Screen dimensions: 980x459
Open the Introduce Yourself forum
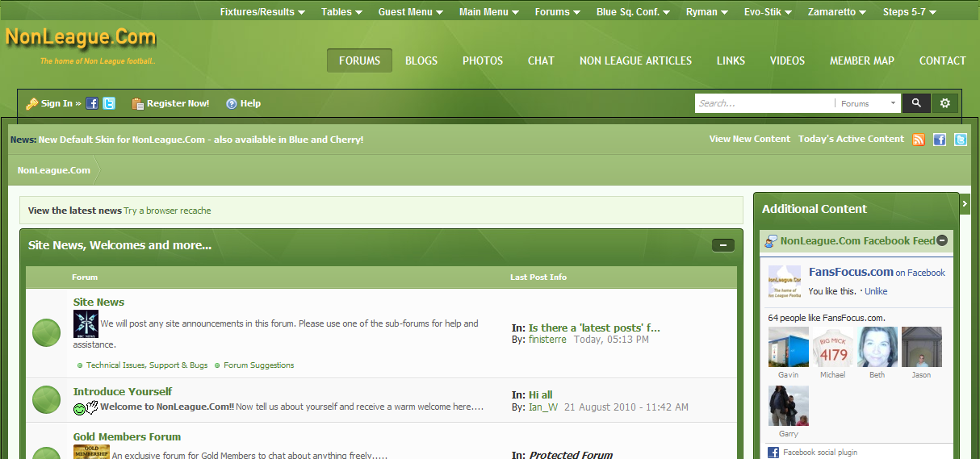122,392
